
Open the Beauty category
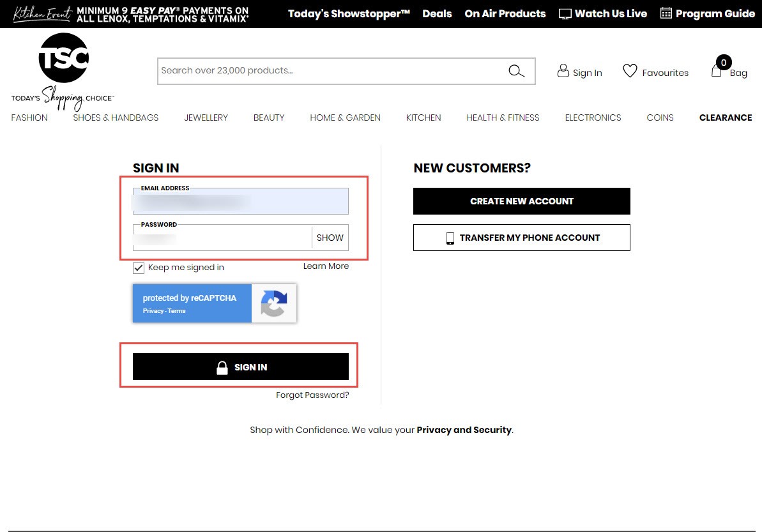tap(269, 118)
